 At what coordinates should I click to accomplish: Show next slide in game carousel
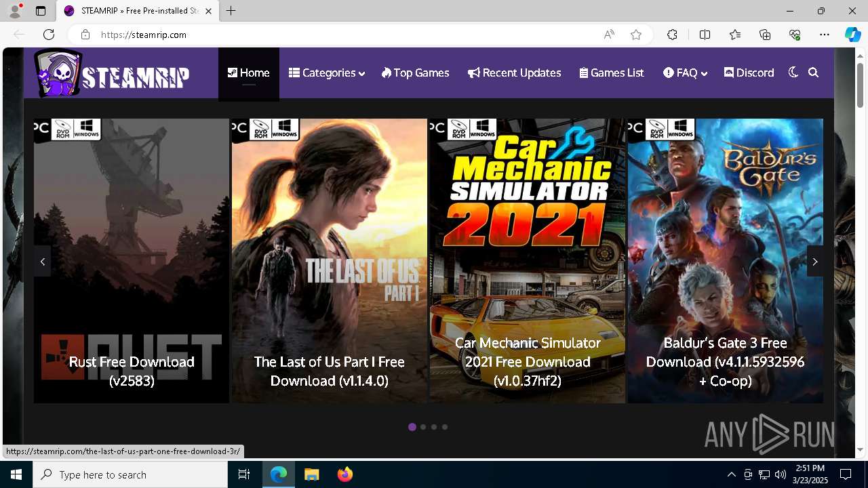[x=815, y=261]
